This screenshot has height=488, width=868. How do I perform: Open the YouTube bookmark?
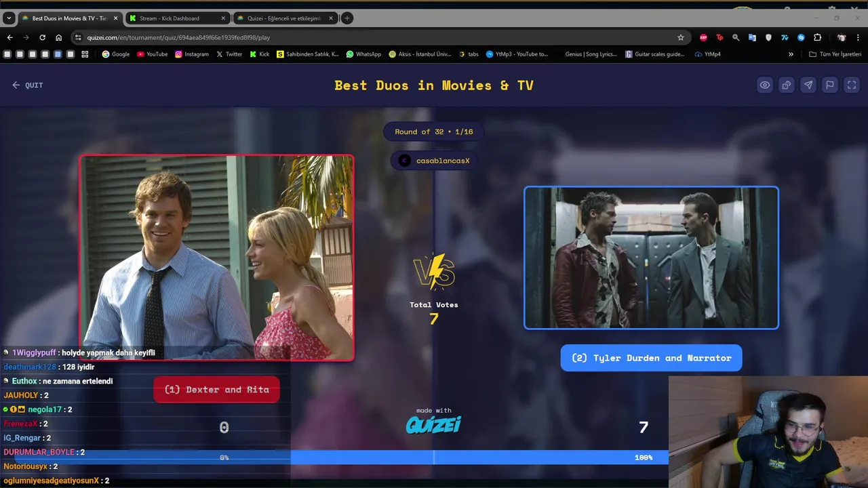[152, 54]
